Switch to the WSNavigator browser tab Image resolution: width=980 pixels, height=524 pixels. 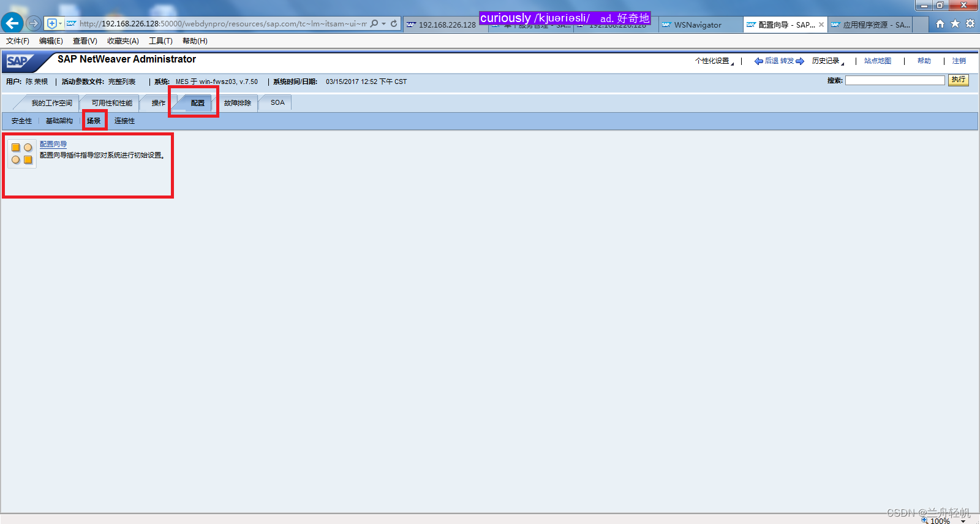point(700,25)
